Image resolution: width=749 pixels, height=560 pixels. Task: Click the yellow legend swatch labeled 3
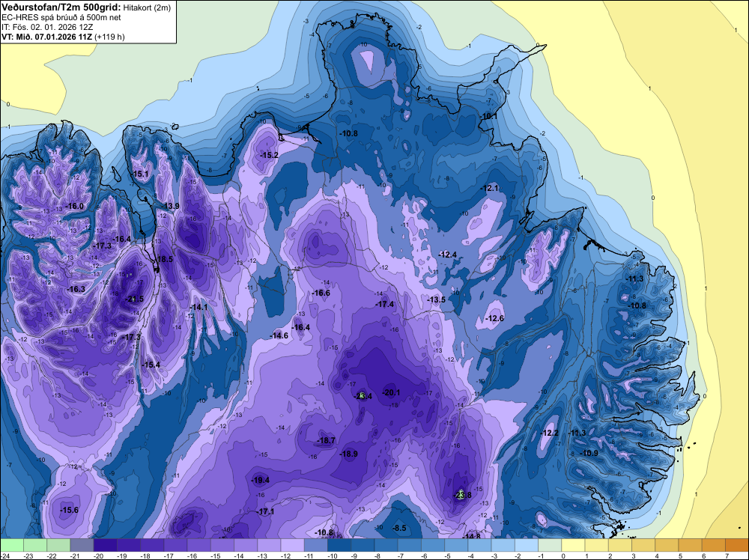click(643, 545)
